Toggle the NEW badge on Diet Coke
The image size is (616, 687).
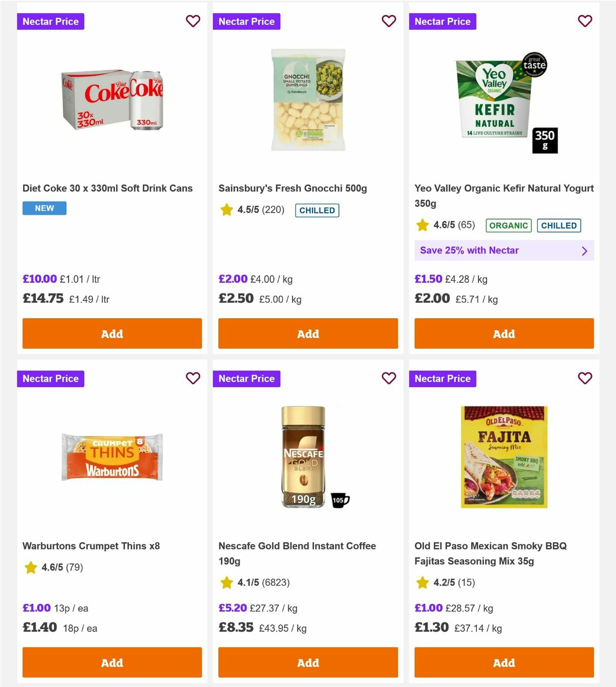[x=44, y=208]
